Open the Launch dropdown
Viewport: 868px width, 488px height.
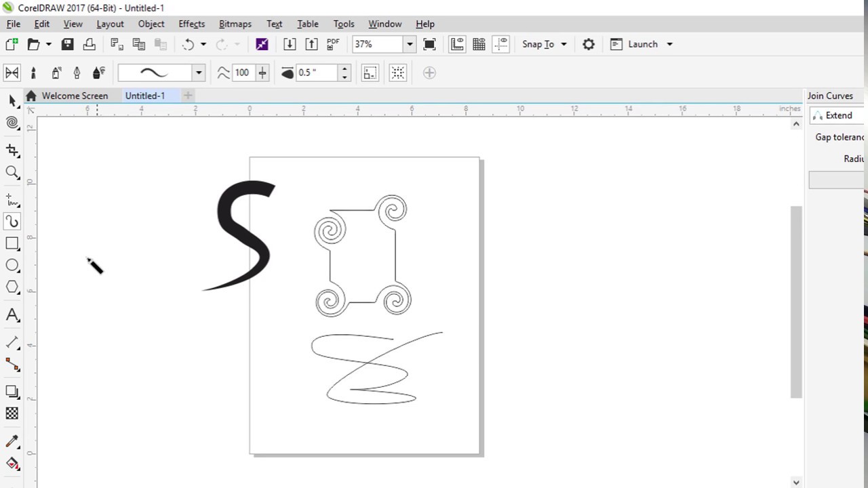point(642,44)
